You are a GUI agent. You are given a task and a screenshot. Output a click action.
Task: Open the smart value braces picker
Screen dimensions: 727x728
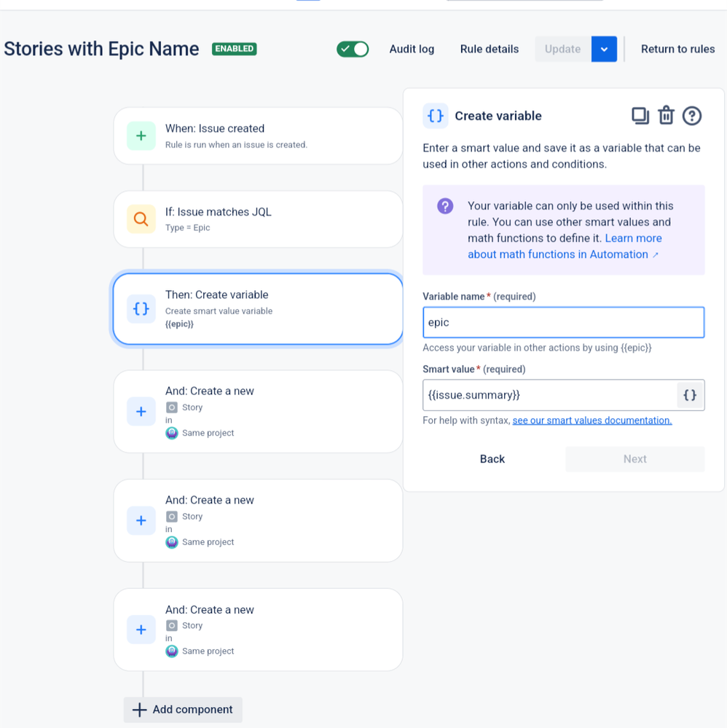point(691,395)
